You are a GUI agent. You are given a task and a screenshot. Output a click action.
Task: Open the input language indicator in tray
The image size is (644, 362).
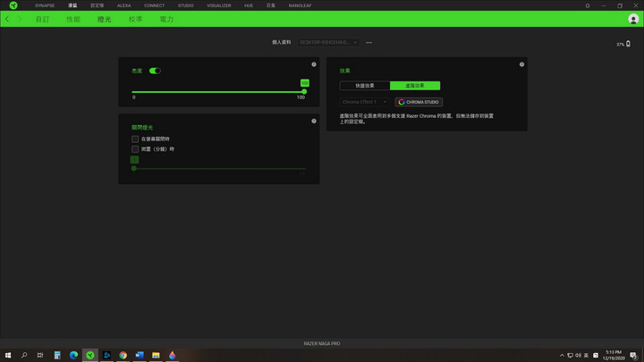(x=586, y=356)
